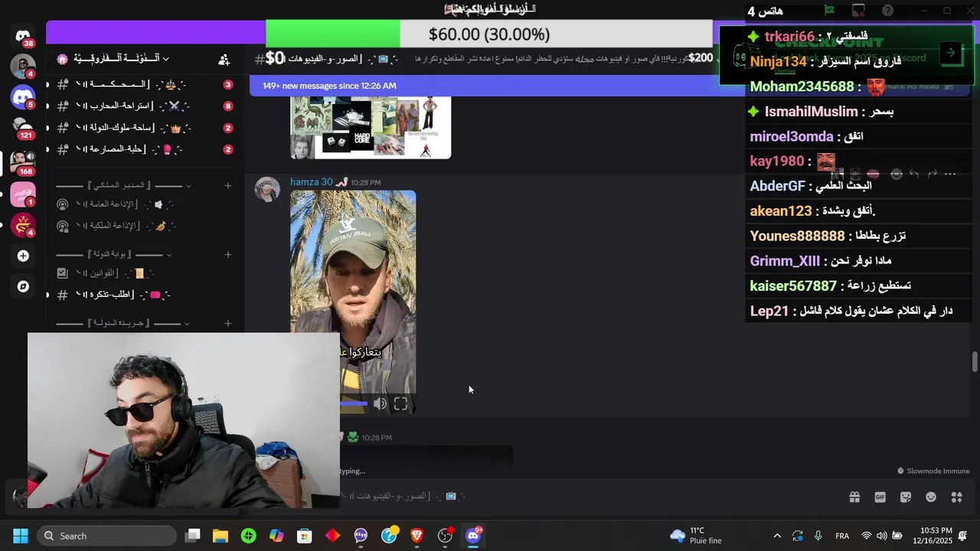Open Brave browser from the taskbar
The width and height of the screenshot is (980, 551).
[417, 536]
